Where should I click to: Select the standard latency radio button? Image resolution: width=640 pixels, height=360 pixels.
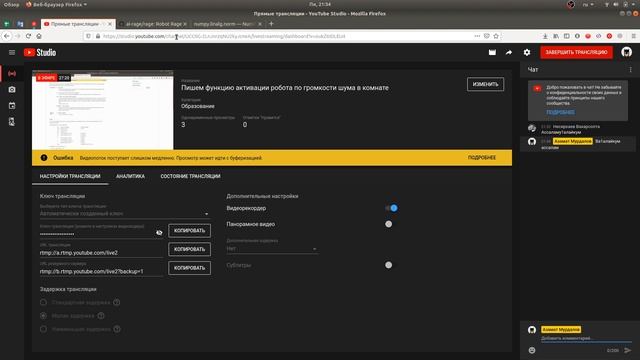coord(43,302)
